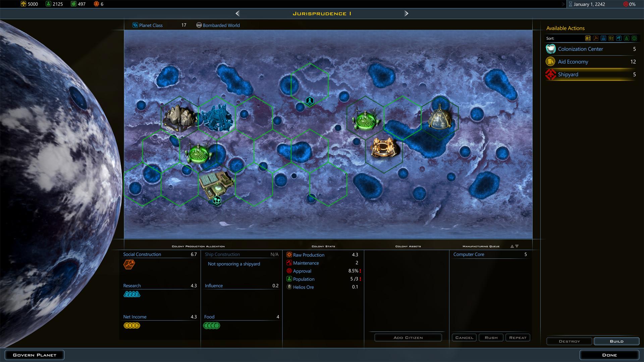
Task: Sort actions by production hammer icon
Action: point(596,38)
